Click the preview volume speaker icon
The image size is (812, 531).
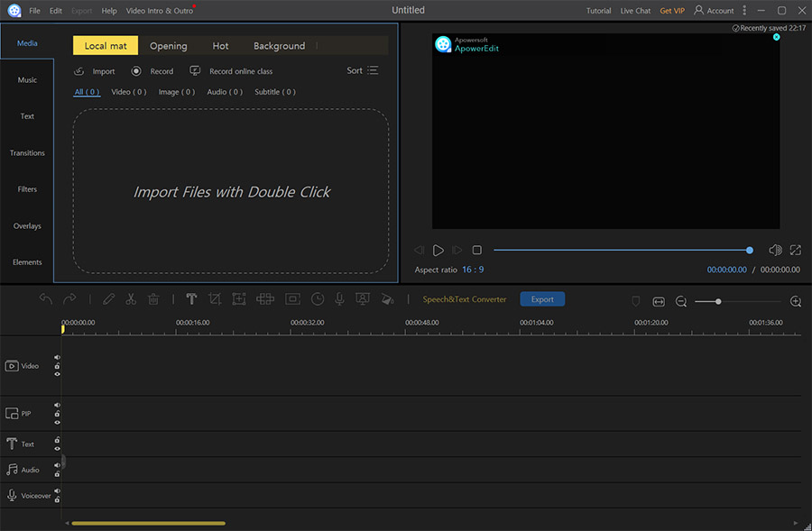775,250
